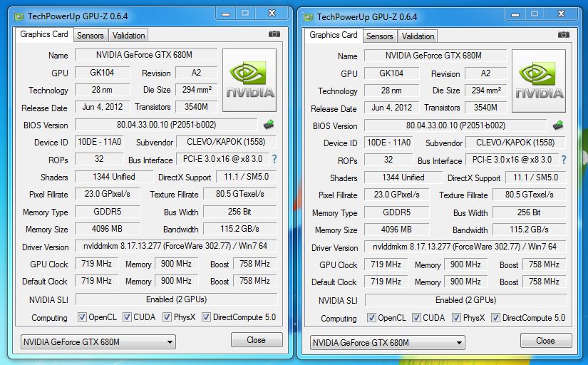Toggle DirectCompute 5.0 checkbox in right window
The image size is (588, 365).
[x=495, y=318]
